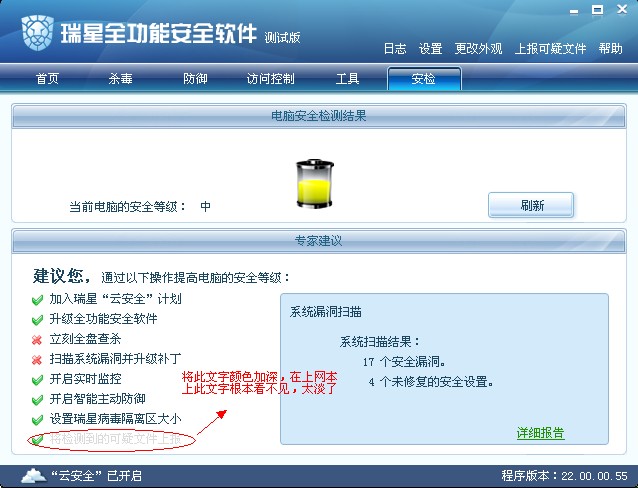The width and height of the screenshot is (638, 488).
Task: Open the 杀毒 tab
Action: 120,79
